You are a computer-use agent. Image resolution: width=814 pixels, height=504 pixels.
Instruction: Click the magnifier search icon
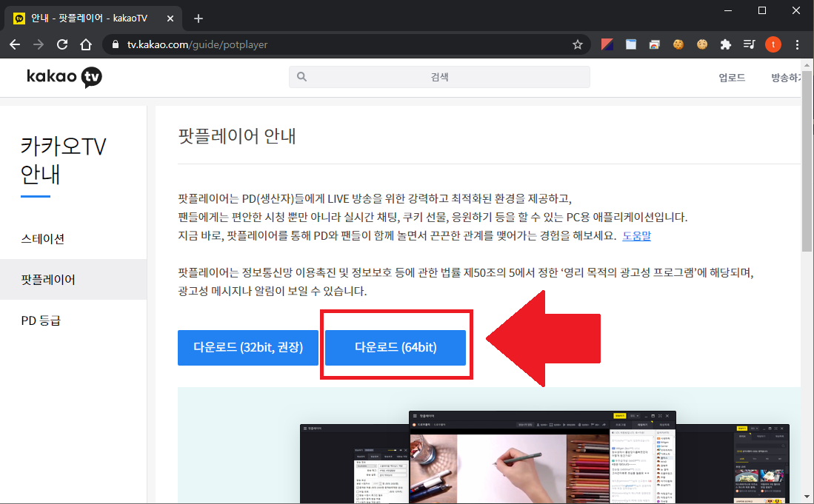(301, 77)
